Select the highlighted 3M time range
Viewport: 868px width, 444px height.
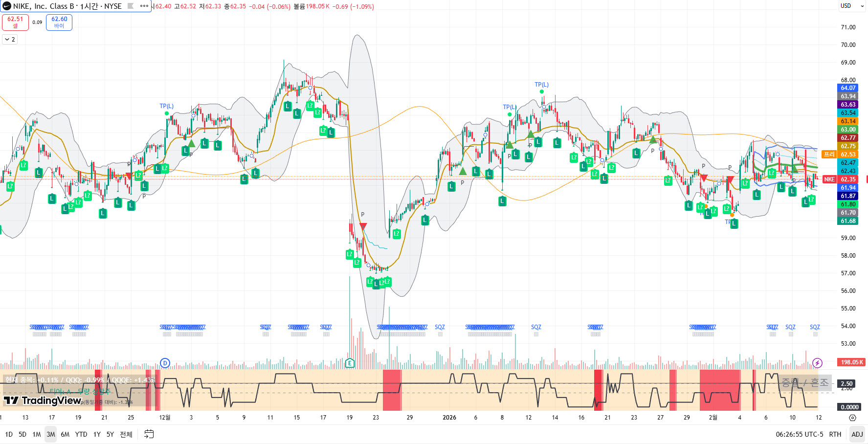pos(51,434)
